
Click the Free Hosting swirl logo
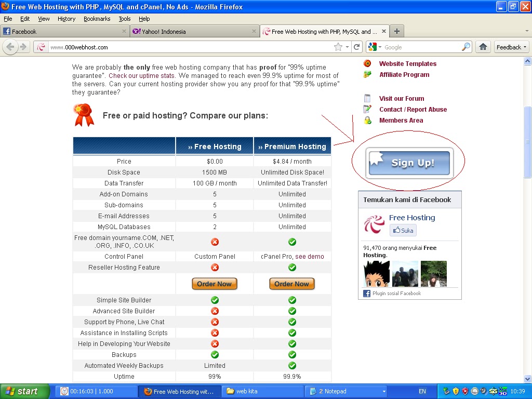tap(374, 224)
